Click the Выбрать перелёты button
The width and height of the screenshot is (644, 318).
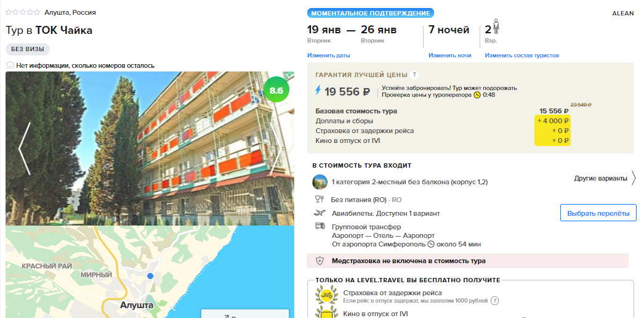598,213
